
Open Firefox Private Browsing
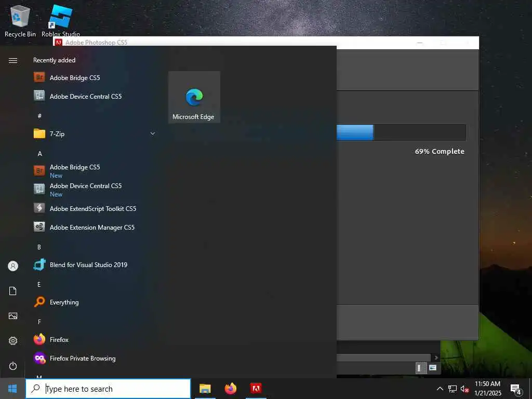(95, 358)
